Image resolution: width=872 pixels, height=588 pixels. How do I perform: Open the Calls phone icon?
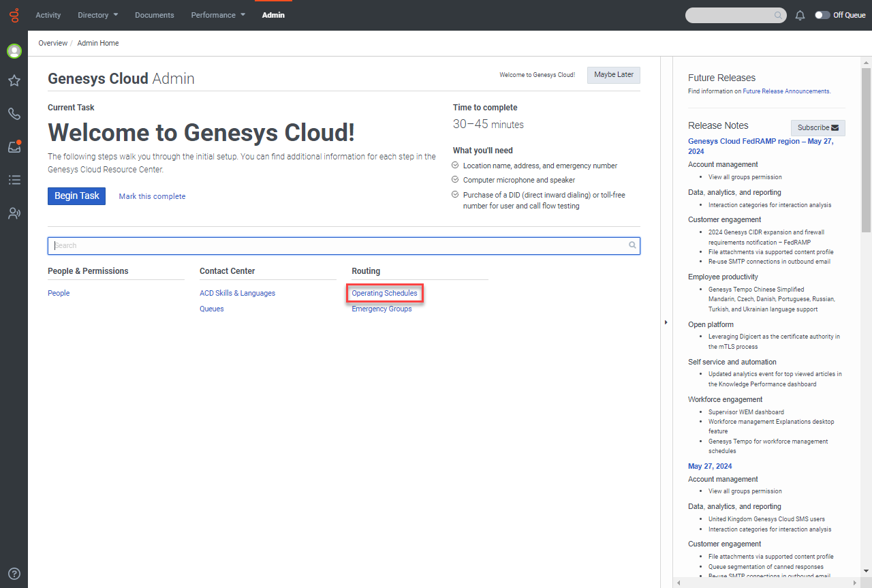click(x=14, y=114)
